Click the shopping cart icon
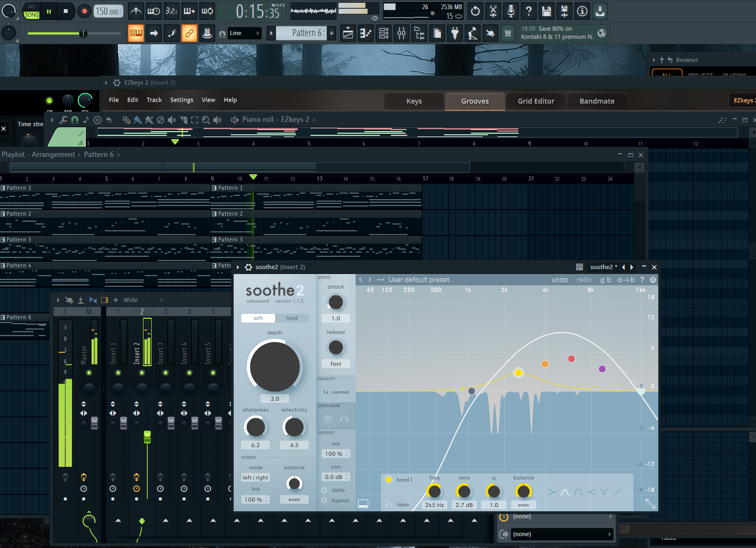 point(508,33)
